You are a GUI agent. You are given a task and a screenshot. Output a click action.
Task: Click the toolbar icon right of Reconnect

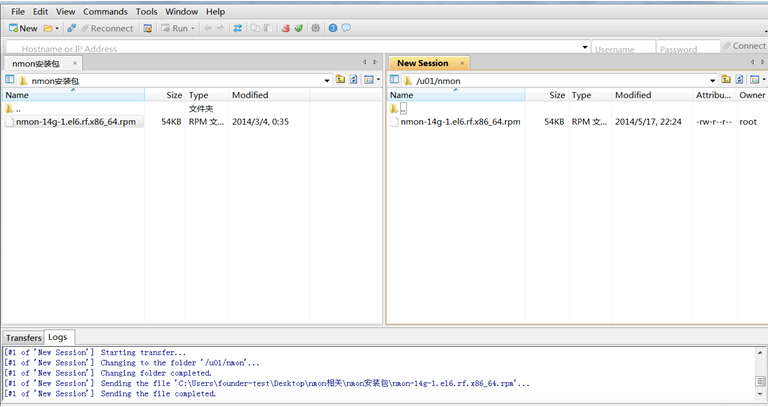point(147,28)
